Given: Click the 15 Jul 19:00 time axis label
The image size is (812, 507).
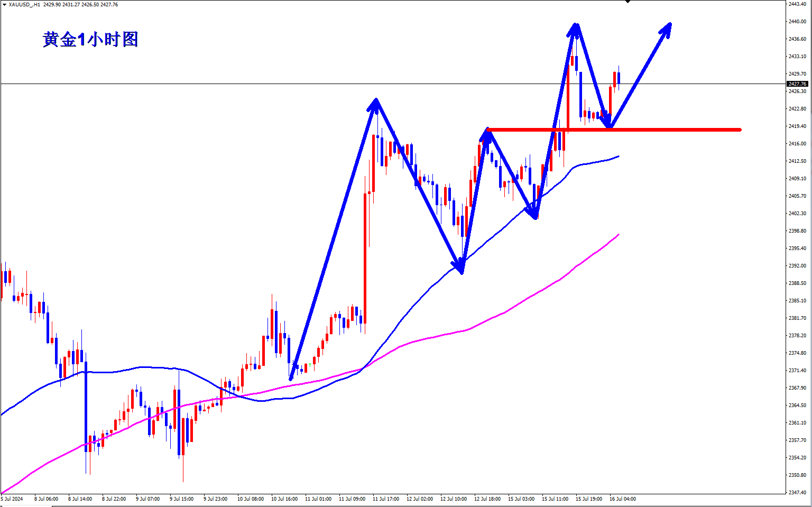Looking at the screenshot, I should pyautogui.click(x=589, y=499).
